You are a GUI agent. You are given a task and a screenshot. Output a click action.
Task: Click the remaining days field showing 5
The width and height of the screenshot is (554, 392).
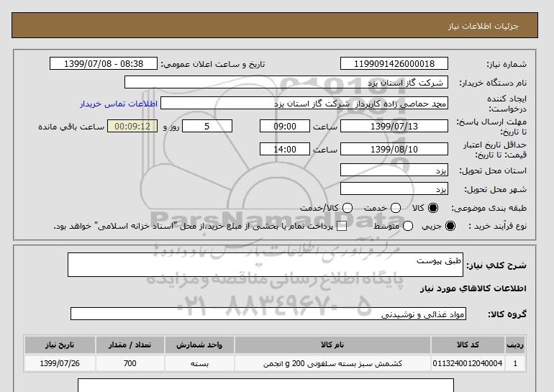point(207,126)
